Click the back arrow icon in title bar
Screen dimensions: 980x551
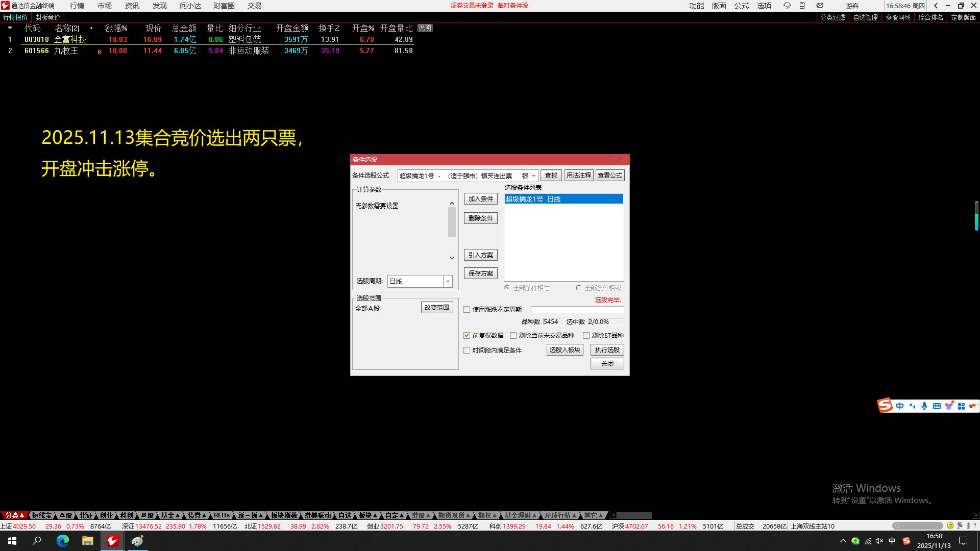click(x=936, y=6)
